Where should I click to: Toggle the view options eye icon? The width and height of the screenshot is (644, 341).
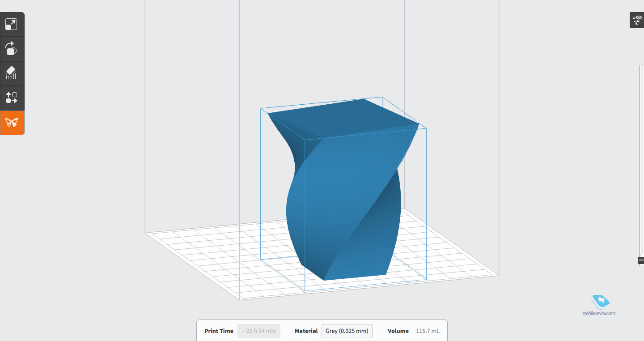637,20
